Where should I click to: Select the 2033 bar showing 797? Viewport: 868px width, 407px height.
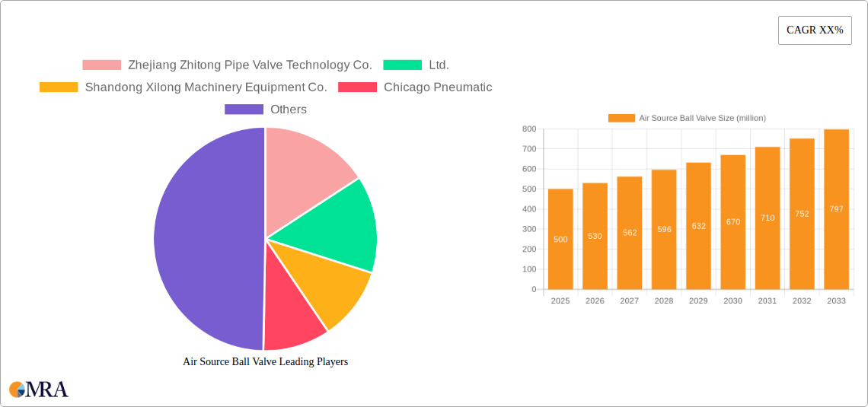click(x=837, y=209)
